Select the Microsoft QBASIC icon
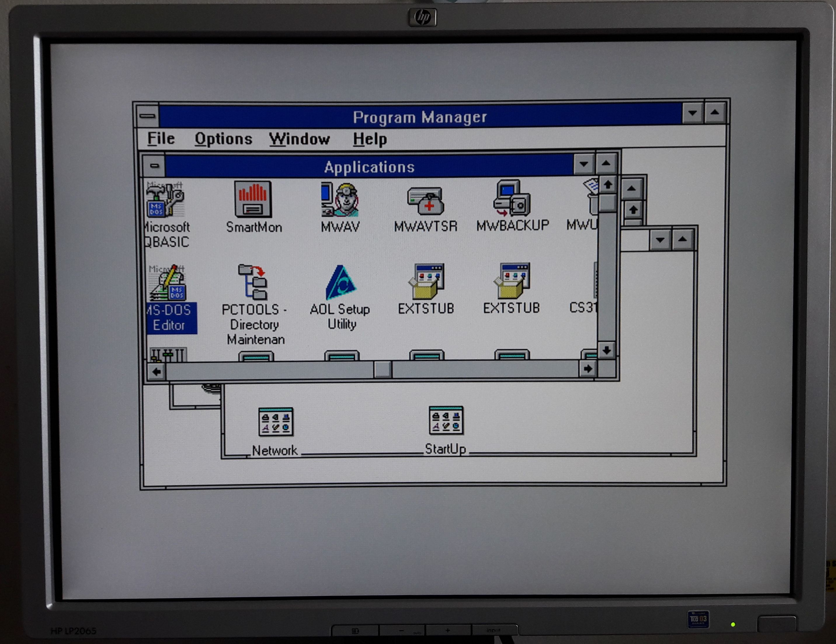This screenshot has width=836, height=644. pos(165,199)
